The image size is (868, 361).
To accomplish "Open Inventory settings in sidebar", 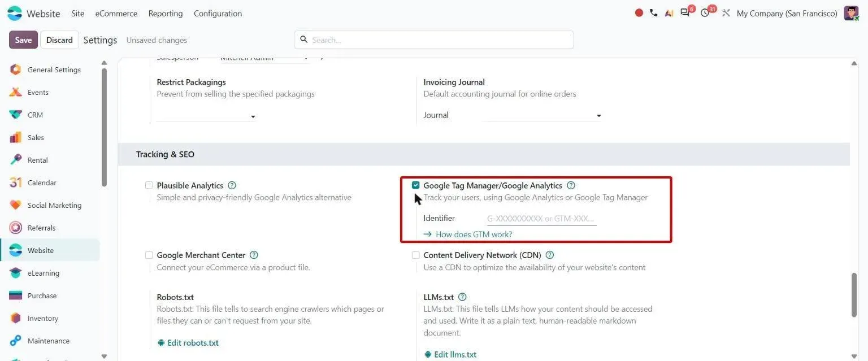I will [x=43, y=318].
